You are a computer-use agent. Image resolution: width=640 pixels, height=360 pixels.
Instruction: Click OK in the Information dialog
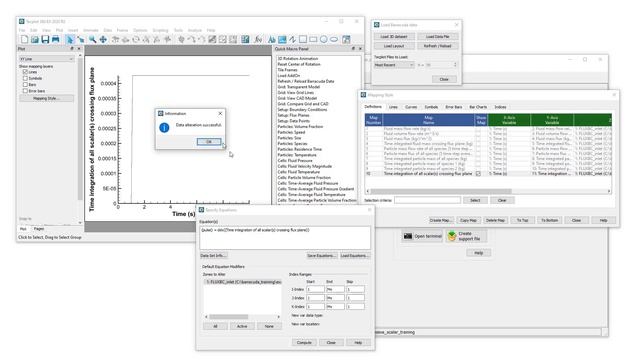(x=209, y=142)
